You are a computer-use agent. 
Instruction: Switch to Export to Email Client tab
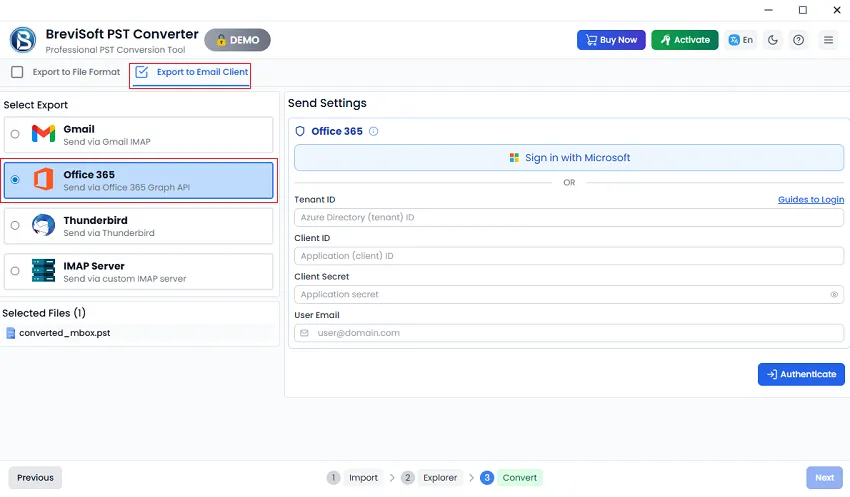(191, 72)
